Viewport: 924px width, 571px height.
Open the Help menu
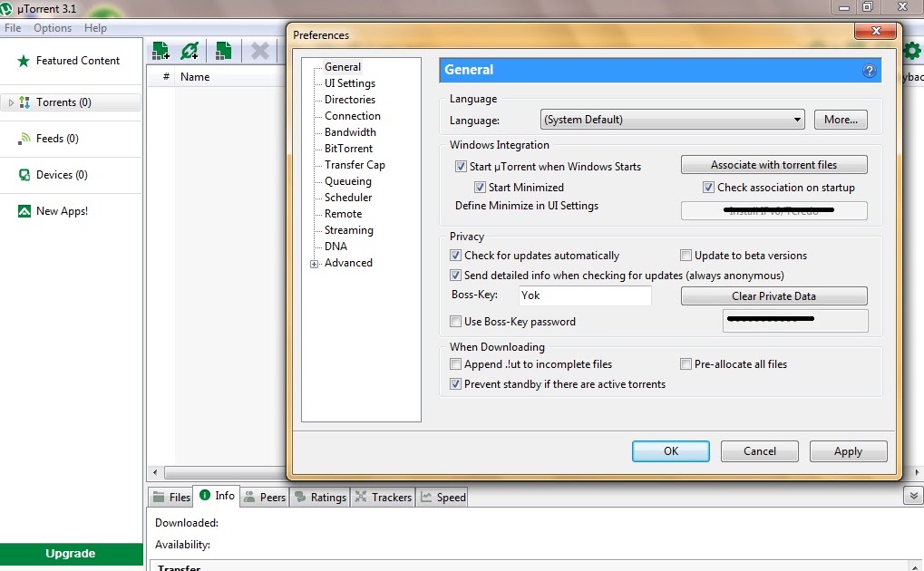tap(95, 28)
